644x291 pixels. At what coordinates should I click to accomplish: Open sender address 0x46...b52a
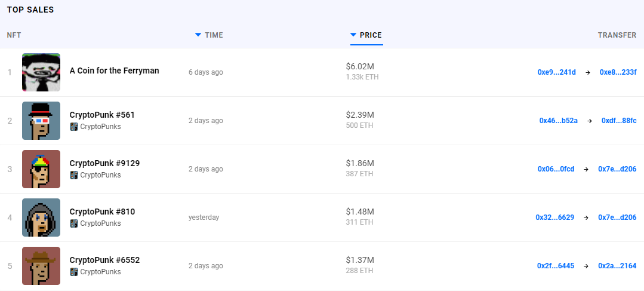click(558, 121)
